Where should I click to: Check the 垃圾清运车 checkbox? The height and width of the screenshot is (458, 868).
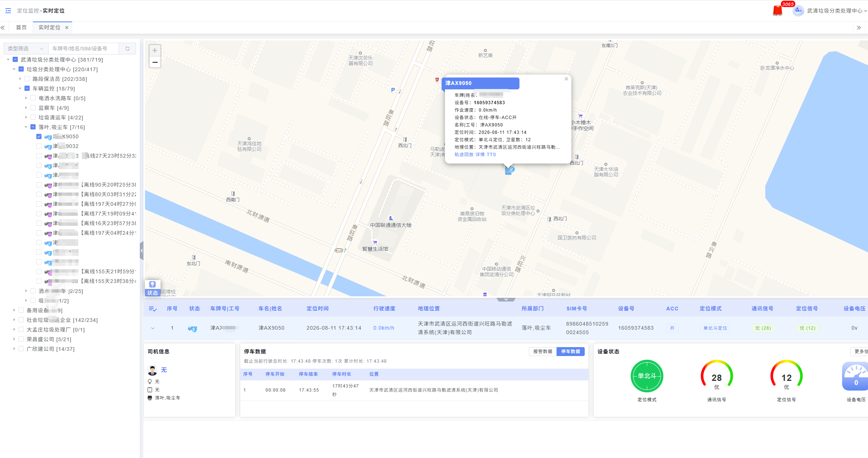[33, 117]
